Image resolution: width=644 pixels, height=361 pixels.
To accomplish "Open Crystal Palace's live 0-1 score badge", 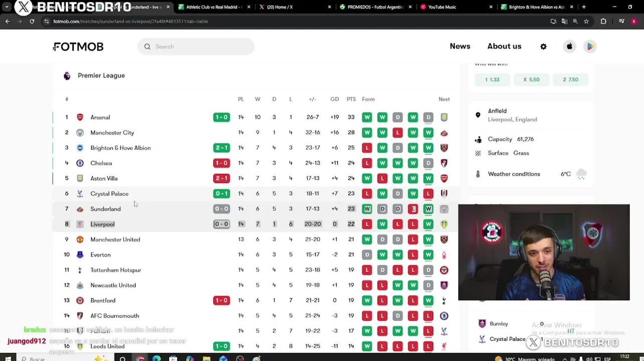I will [221, 194].
